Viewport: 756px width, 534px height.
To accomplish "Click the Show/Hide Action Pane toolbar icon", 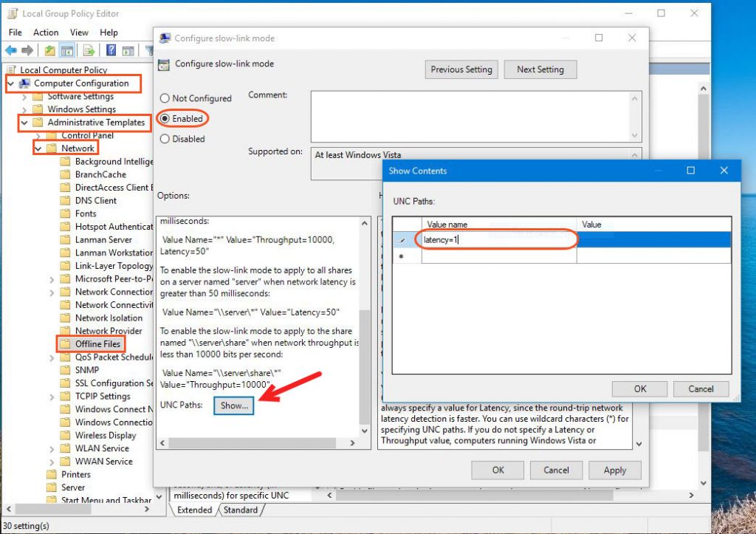I will coord(127,49).
